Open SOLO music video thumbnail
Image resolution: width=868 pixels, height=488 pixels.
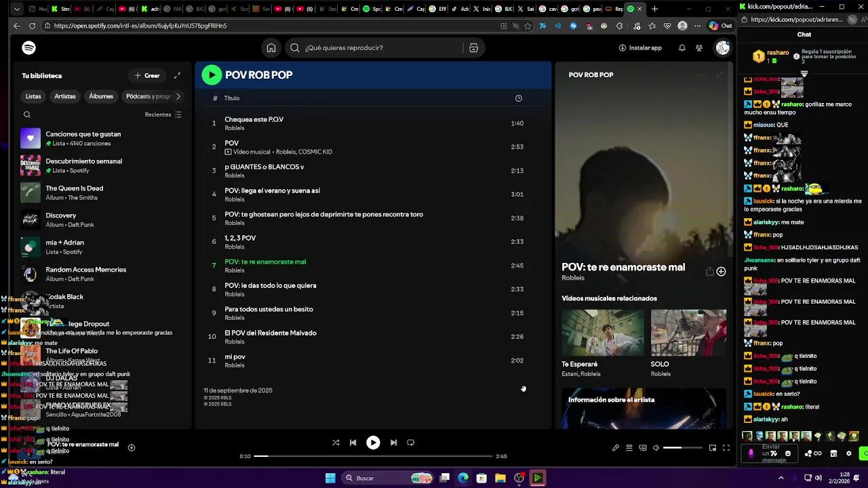tap(688, 333)
